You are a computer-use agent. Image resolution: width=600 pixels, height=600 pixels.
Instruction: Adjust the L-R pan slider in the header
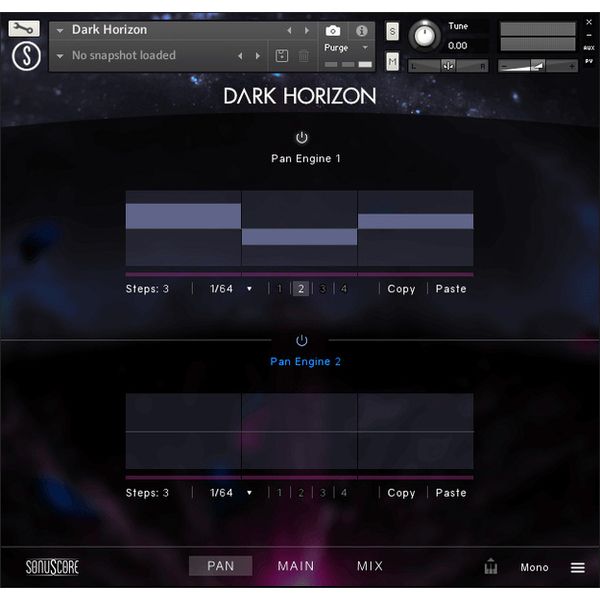(448, 66)
